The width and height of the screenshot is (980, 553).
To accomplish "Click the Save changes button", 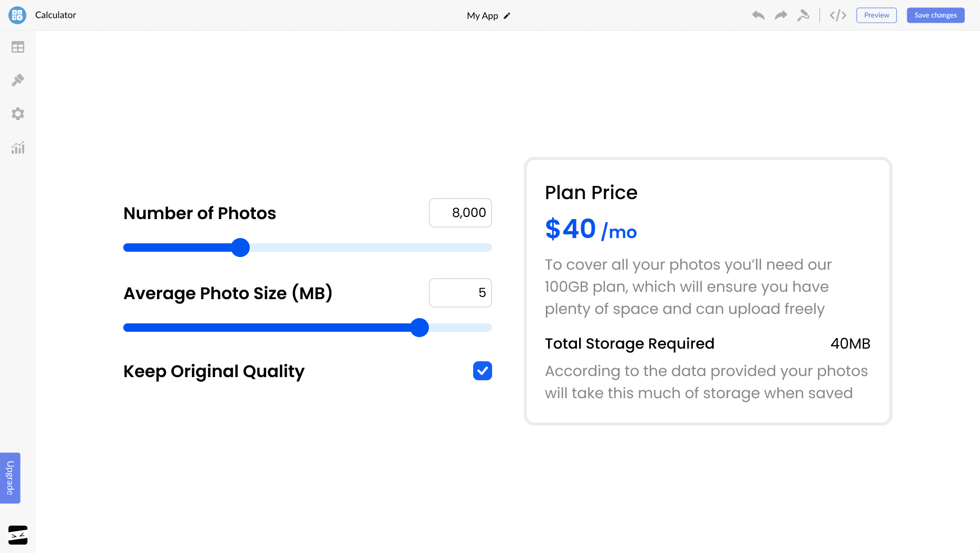I will [935, 15].
